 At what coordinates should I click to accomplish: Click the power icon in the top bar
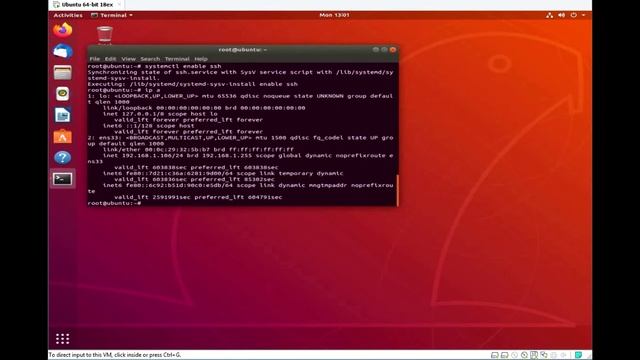(x=573, y=15)
